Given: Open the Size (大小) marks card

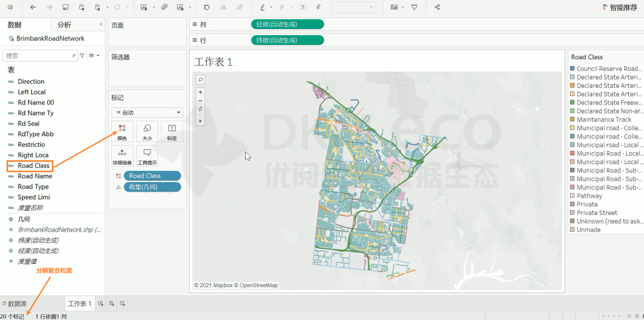Looking at the screenshot, I should pyautogui.click(x=147, y=131).
